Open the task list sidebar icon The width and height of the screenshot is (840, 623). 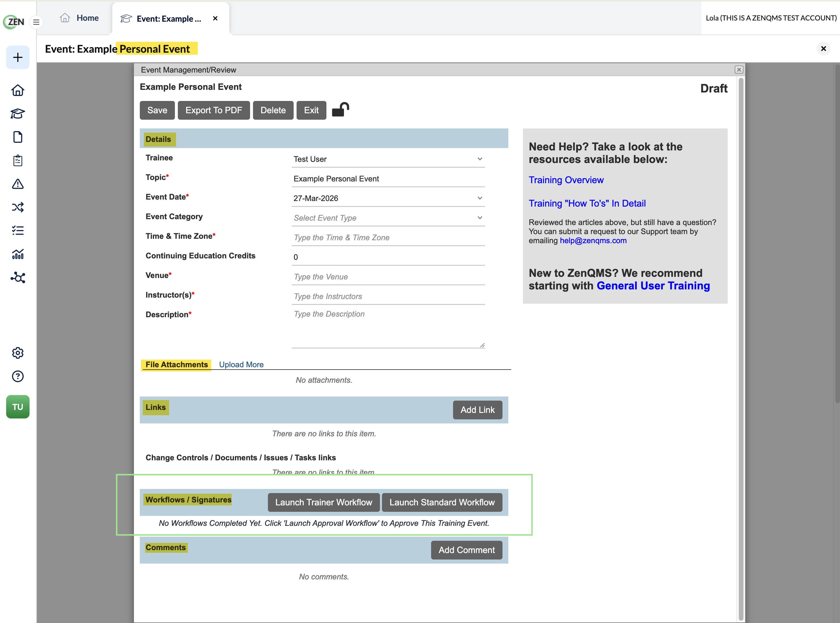coord(18,230)
